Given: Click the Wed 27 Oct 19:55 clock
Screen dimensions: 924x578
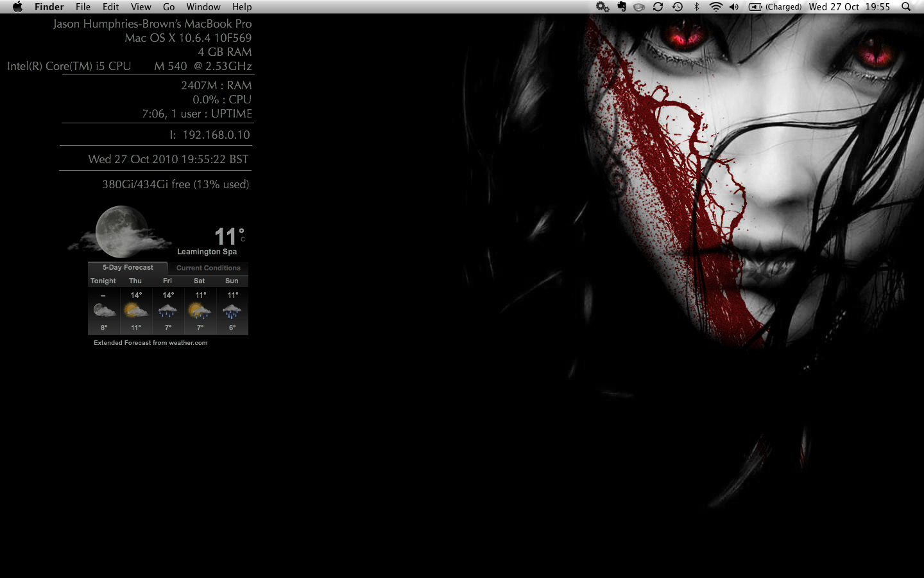Looking at the screenshot, I should [849, 6].
